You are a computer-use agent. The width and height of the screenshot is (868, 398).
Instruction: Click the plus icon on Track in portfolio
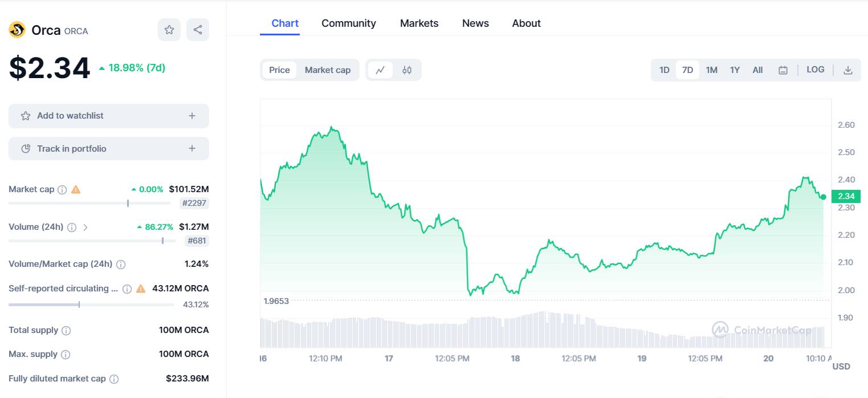coord(192,149)
